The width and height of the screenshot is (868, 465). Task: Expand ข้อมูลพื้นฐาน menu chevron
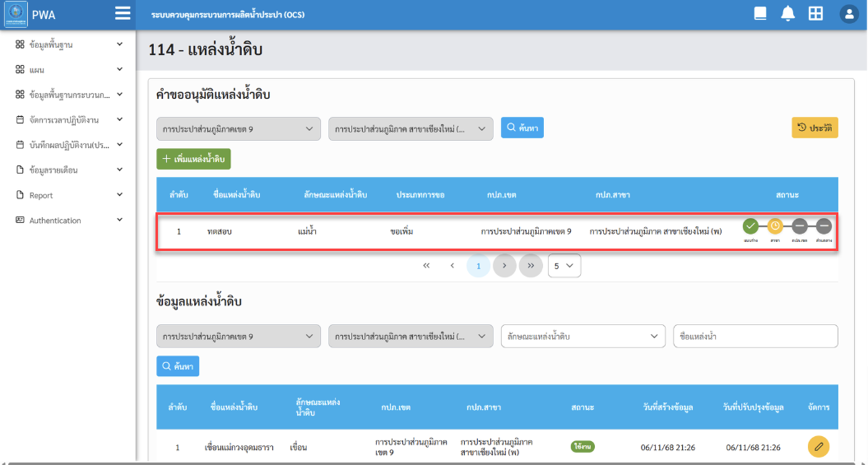click(x=119, y=44)
